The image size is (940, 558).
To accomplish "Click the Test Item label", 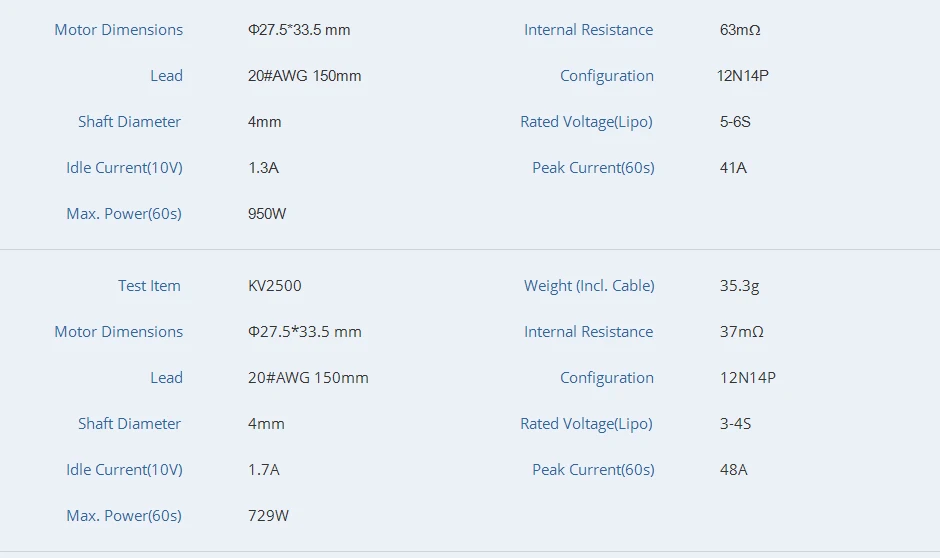I will coord(149,285).
